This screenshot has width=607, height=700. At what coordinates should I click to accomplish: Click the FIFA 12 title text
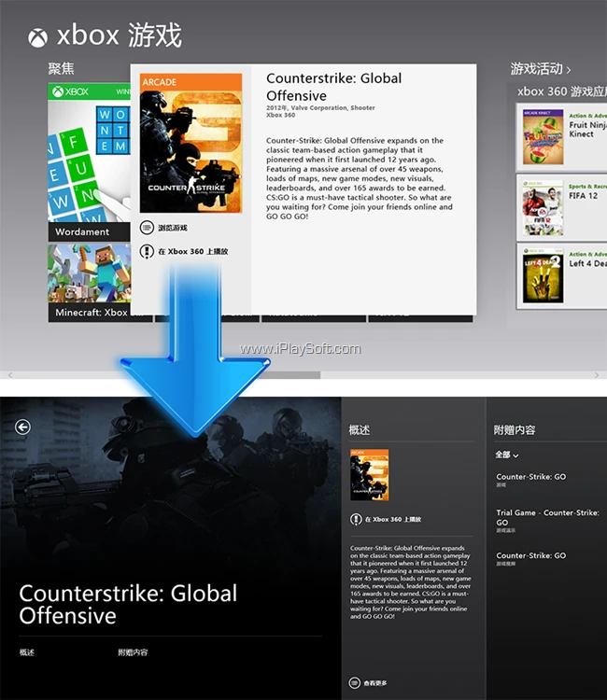(x=583, y=196)
